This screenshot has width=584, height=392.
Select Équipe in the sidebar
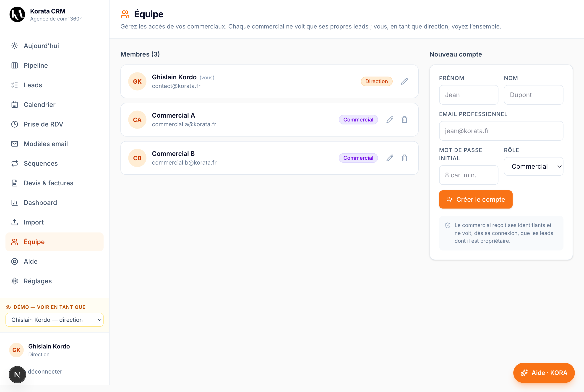coord(54,242)
